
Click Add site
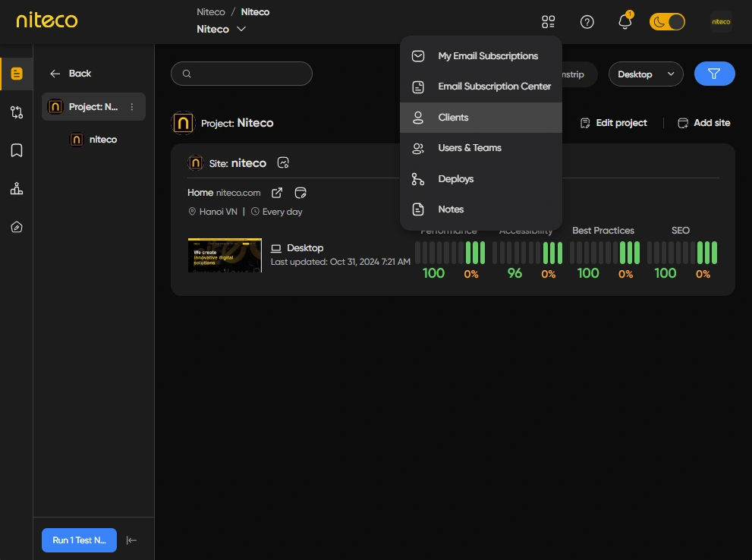click(704, 123)
